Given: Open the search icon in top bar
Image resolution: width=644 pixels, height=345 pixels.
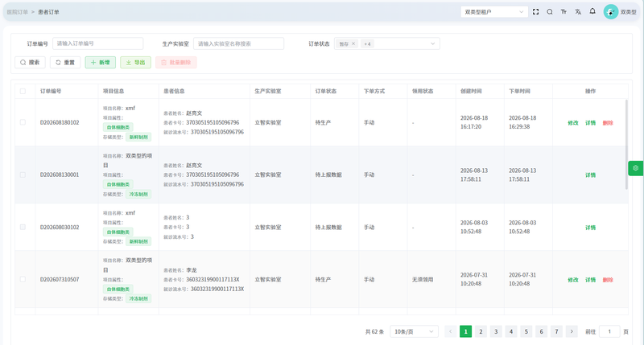Looking at the screenshot, I should pyautogui.click(x=550, y=12).
